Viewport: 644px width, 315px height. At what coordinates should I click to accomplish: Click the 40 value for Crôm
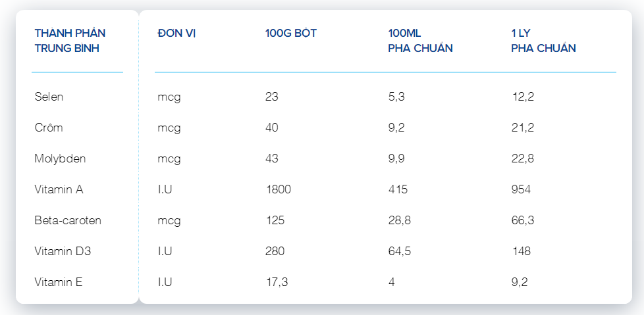coord(271,128)
